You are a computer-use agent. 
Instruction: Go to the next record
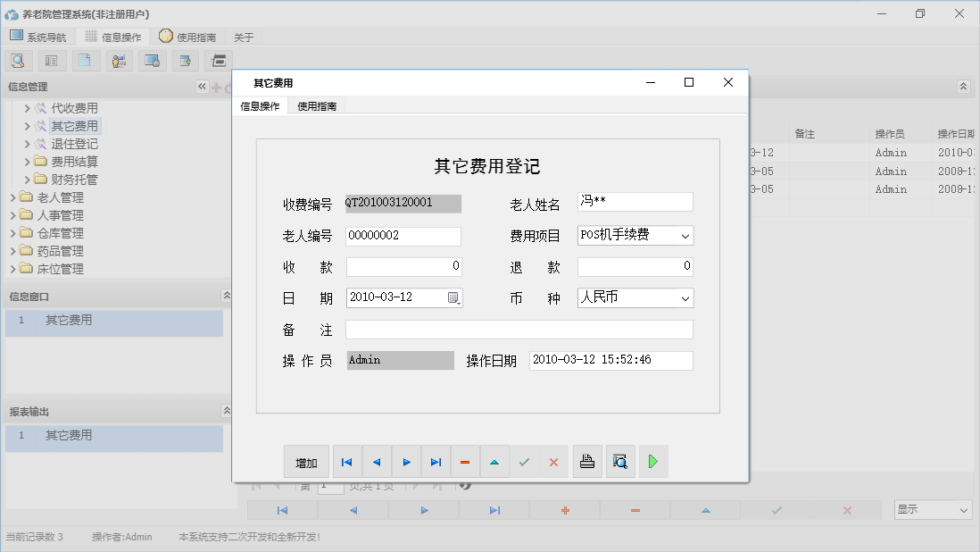(406, 461)
